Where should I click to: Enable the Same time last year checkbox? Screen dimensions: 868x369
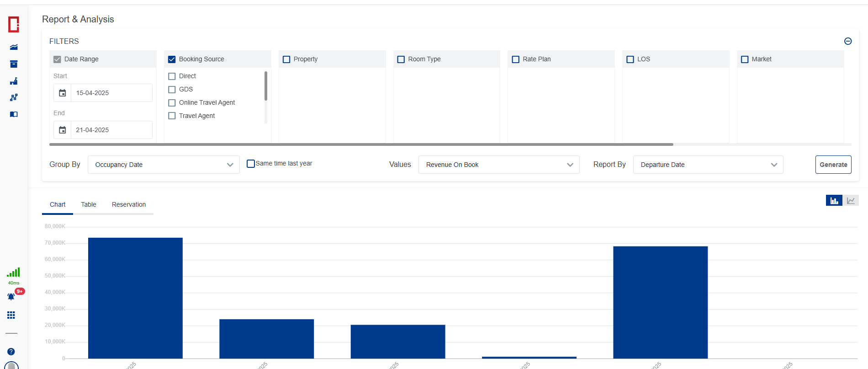[x=251, y=164]
